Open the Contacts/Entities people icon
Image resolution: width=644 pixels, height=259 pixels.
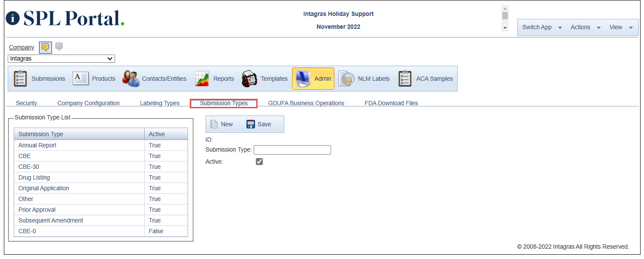tap(131, 79)
